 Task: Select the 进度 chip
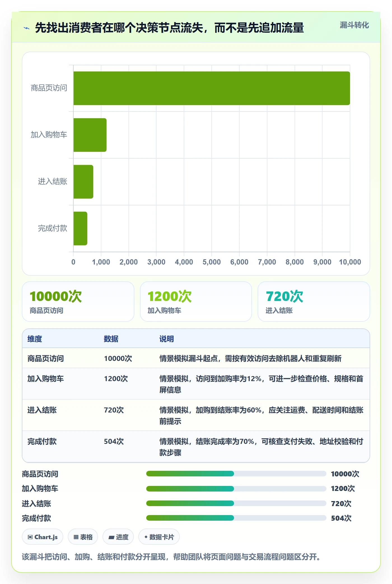pyautogui.click(x=118, y=537)
